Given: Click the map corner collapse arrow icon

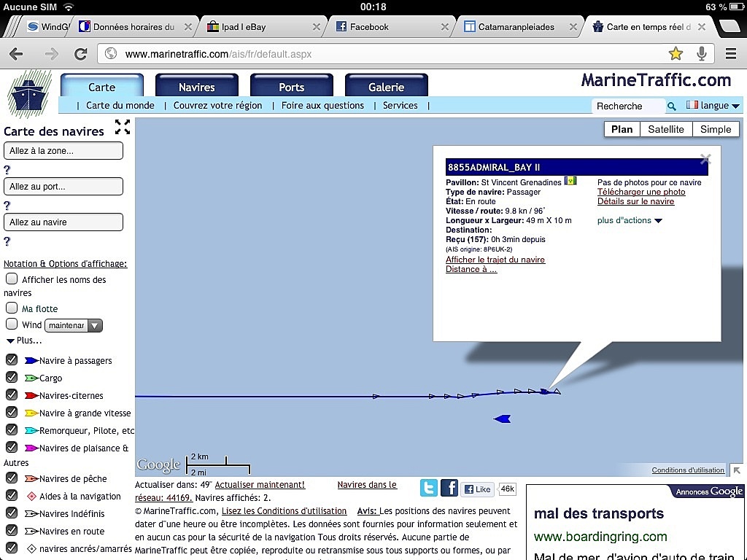Looking at the screenshot, I should (737, 470).
